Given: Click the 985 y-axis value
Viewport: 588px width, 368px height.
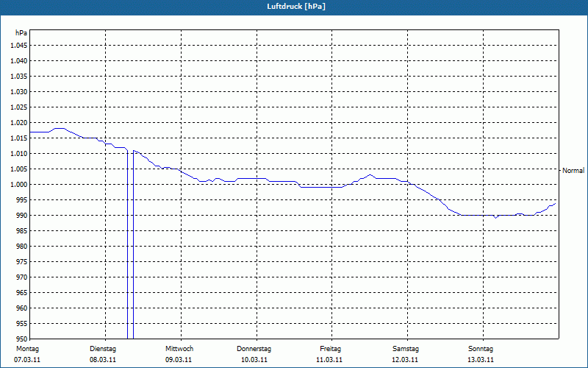Looking at the screenshot, I should 22,231.
